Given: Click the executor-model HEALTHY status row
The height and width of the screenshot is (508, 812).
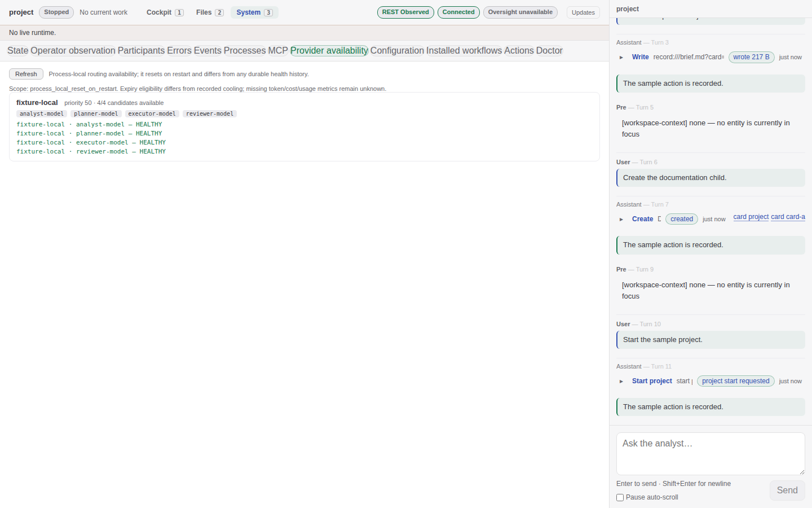Looking at the screenshot, I should pos(91,143).
